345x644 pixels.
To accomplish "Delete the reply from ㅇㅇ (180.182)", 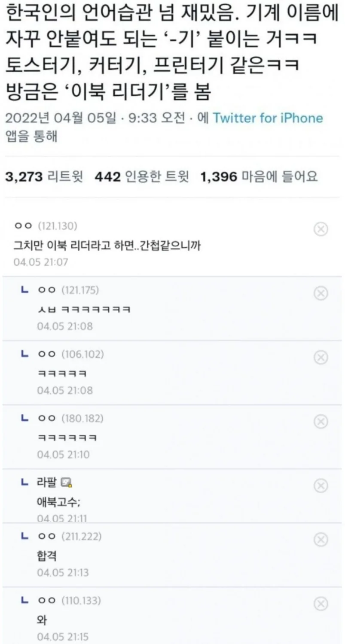I will click(321, 422).
